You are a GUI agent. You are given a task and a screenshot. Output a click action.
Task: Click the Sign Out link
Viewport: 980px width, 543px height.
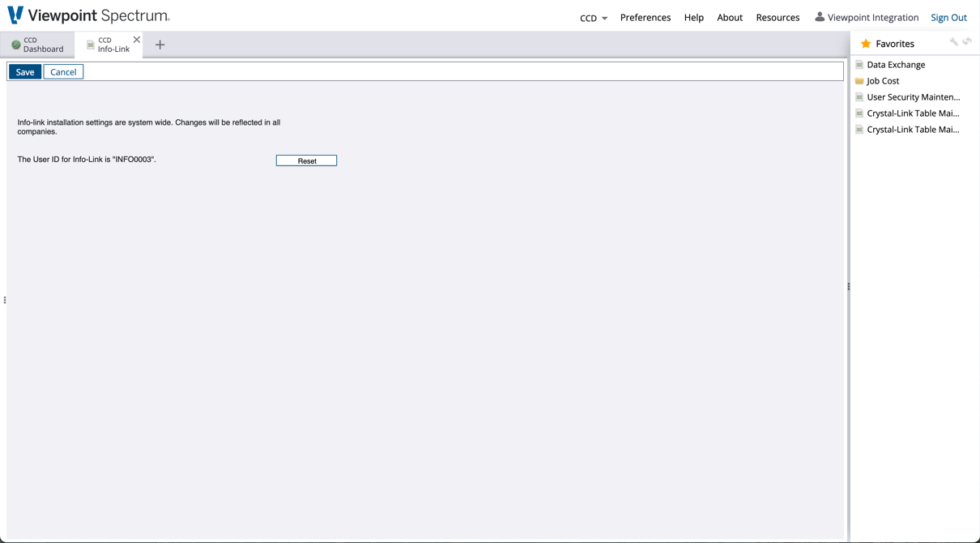[948, 17]
